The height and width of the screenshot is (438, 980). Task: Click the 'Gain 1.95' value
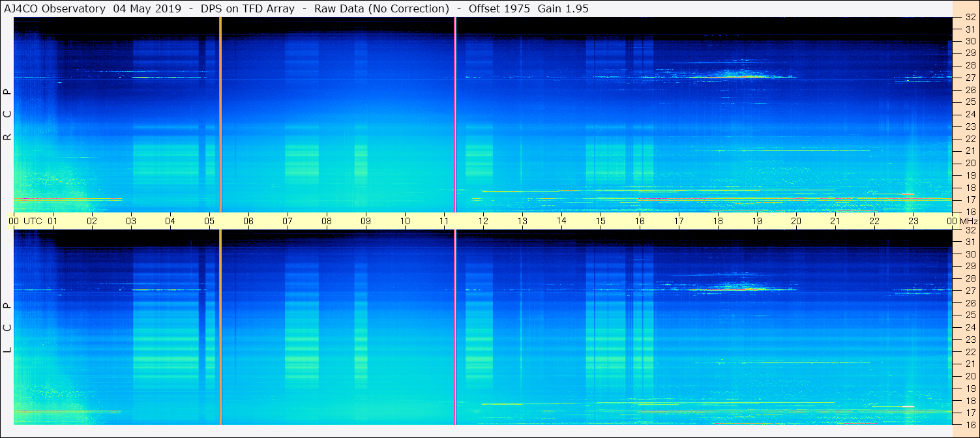(x=563, y=9)
